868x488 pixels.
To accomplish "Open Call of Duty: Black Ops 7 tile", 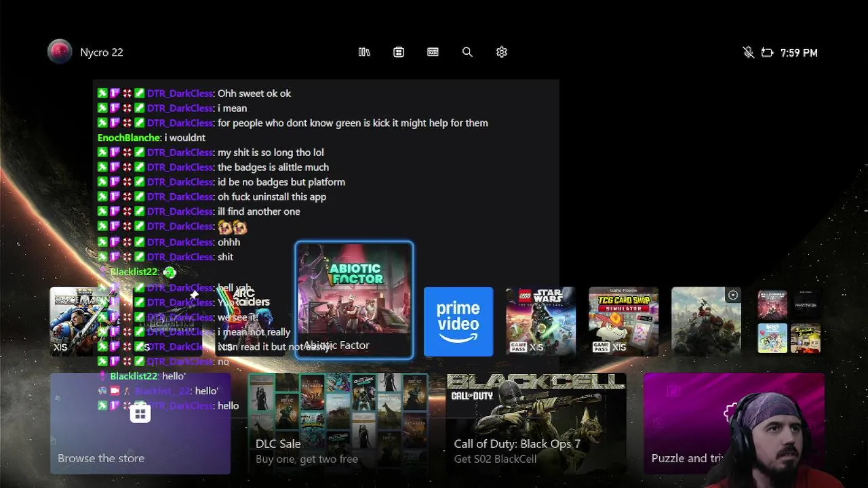I will point(536,424).
